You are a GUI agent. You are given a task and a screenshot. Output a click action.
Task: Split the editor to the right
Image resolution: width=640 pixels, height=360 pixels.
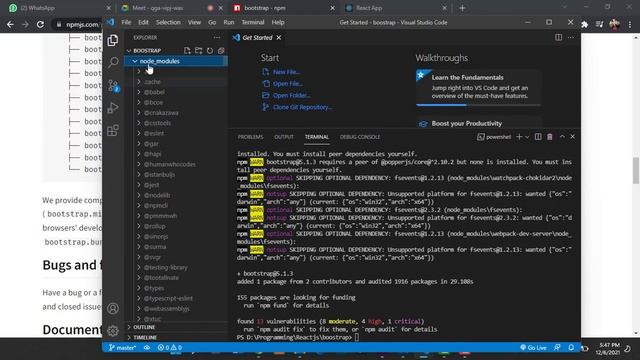point(558,38)
